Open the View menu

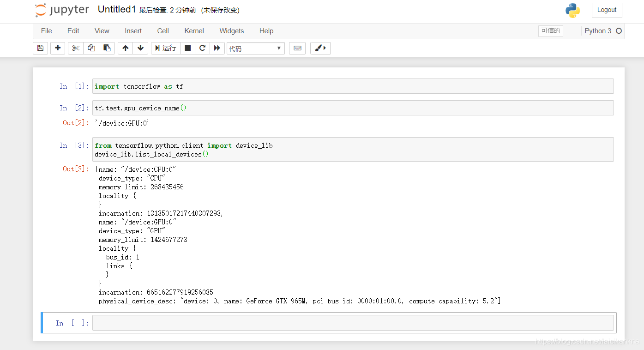pyautogui.click(x=102, y=31)
